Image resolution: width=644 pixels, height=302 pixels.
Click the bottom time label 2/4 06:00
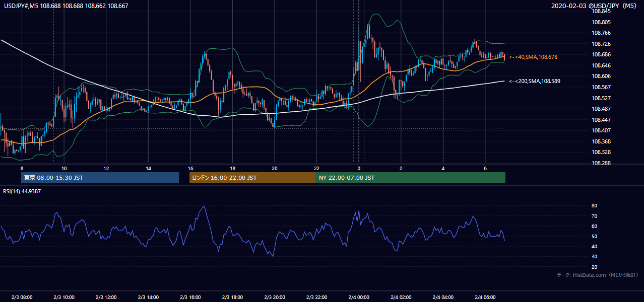pos(485,297)
